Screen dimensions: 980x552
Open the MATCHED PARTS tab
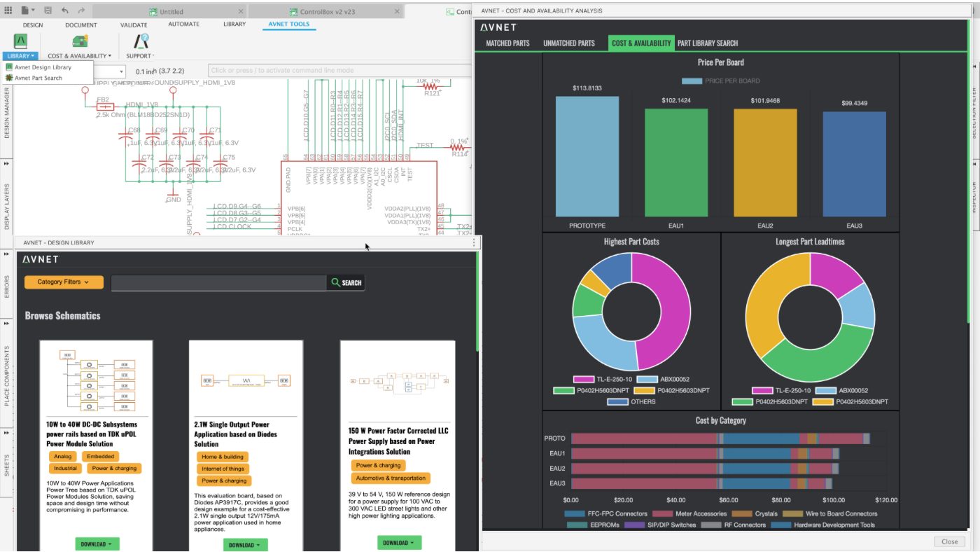[x=507, y=43]
